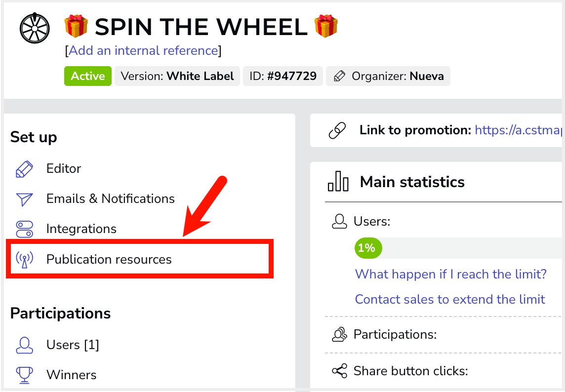Click 'Add an internal reference' link

pyautogui.click(x=143, y=50)
